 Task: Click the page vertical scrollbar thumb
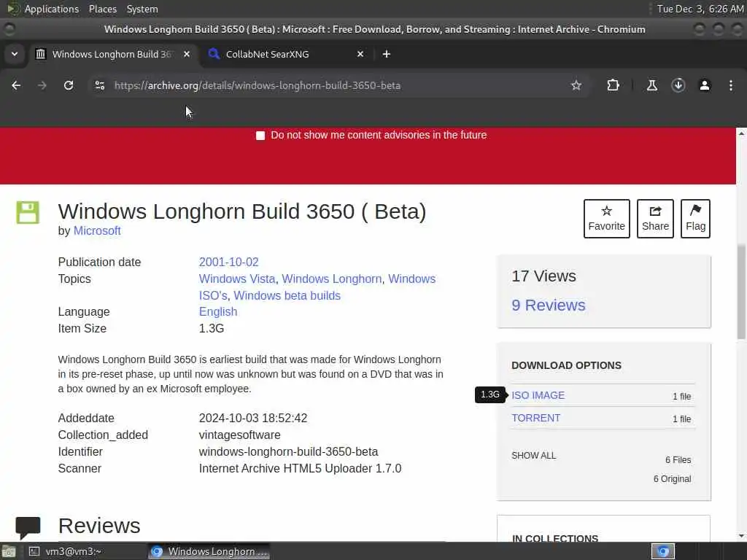[x=741, y=292]
